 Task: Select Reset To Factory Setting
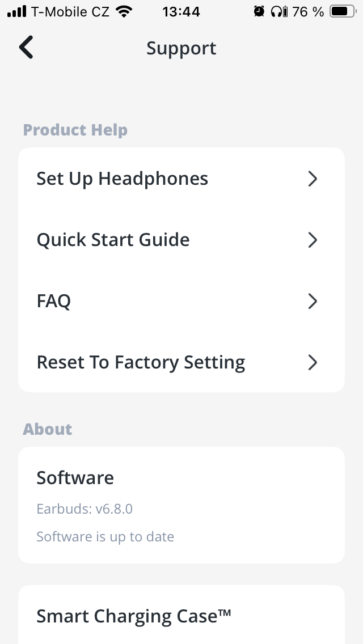pyautogui.click(x=141, y=363)
